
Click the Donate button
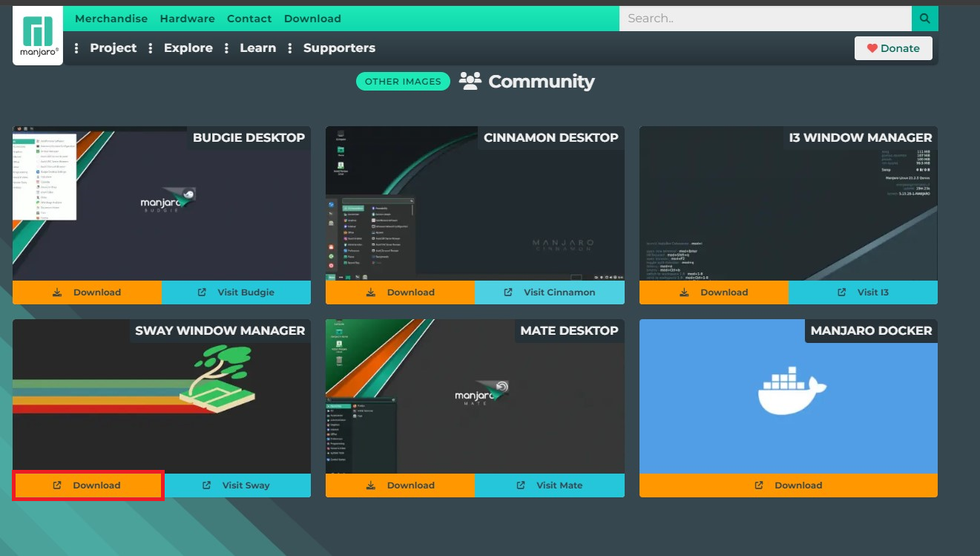893,48
